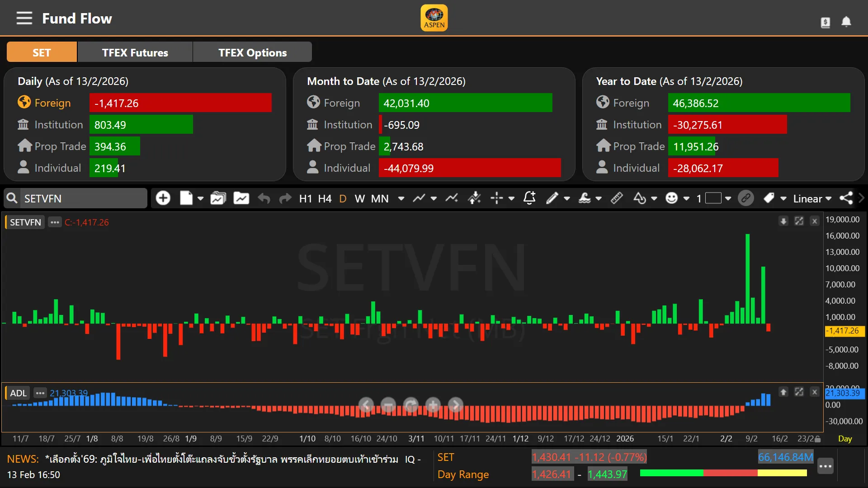Switch to weekly W timeframe
The height and width of the screenshot is (488, 868).
(x=359, y=199)
